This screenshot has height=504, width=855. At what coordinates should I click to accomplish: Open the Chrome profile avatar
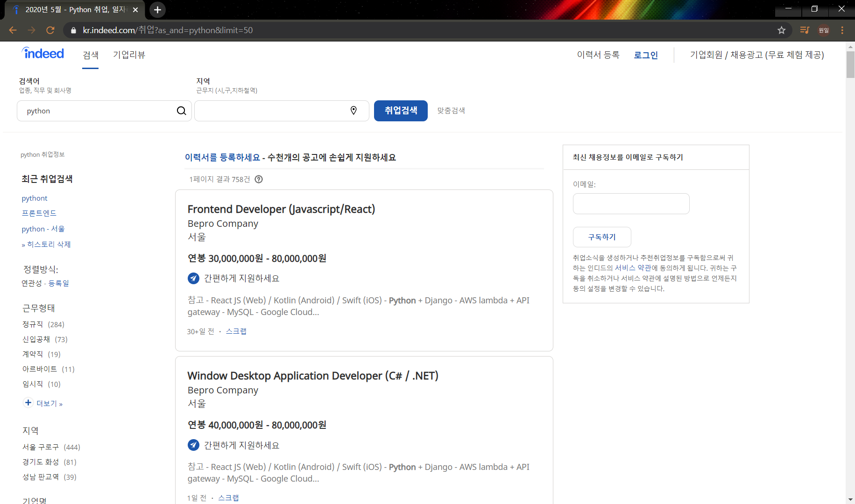[x=824, y=30]
